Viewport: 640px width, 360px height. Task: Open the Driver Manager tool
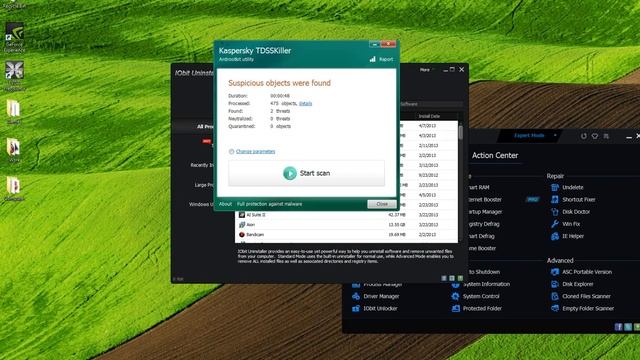(376, 296)
